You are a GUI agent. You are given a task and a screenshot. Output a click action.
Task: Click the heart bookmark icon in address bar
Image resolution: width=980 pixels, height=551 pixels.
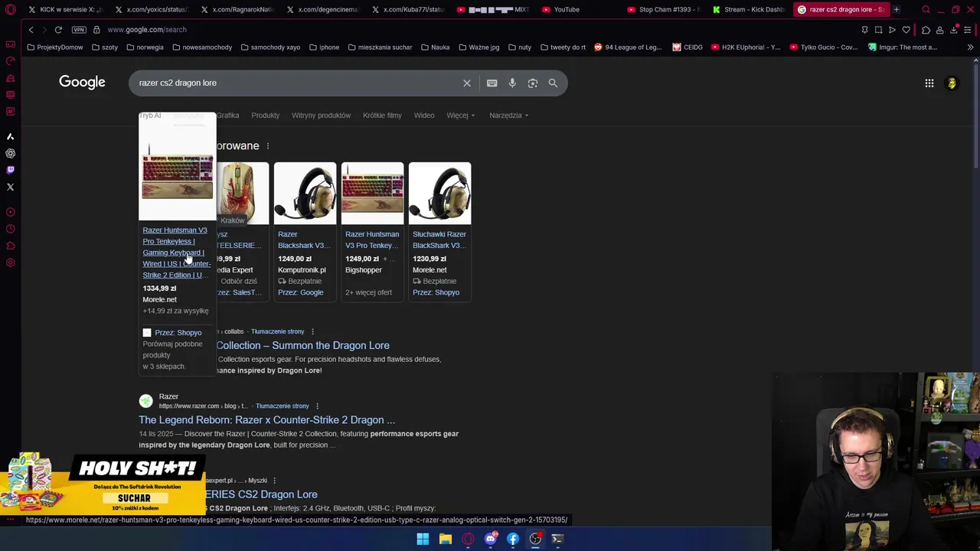[906, 30]
